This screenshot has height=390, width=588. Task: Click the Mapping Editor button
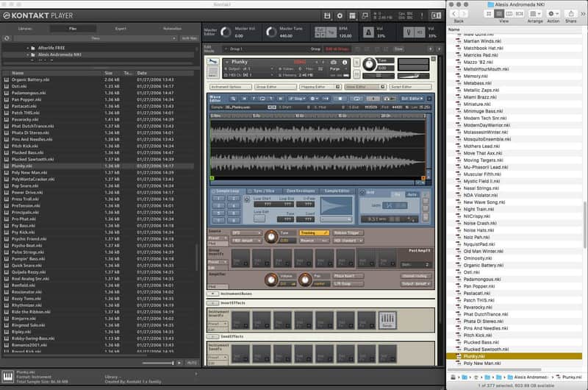tap(320, 87)
